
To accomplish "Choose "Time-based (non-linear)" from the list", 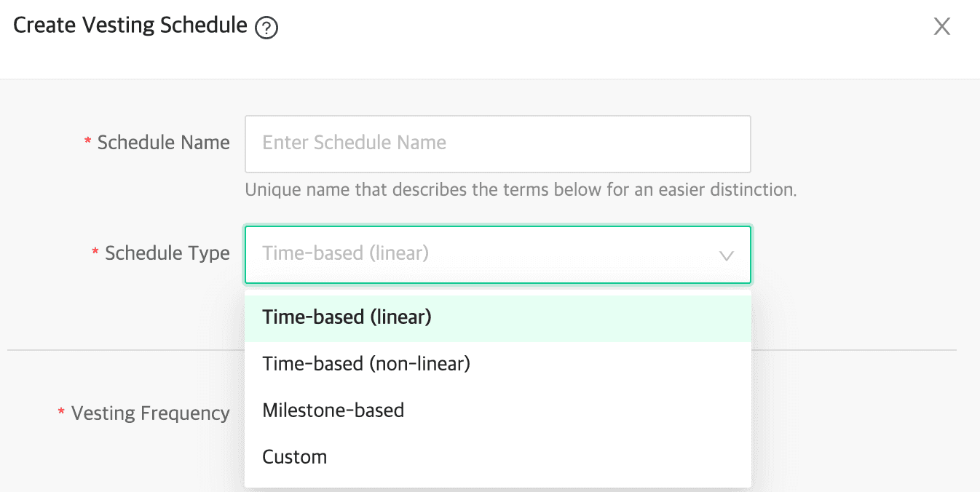I will tap(366, 363).
